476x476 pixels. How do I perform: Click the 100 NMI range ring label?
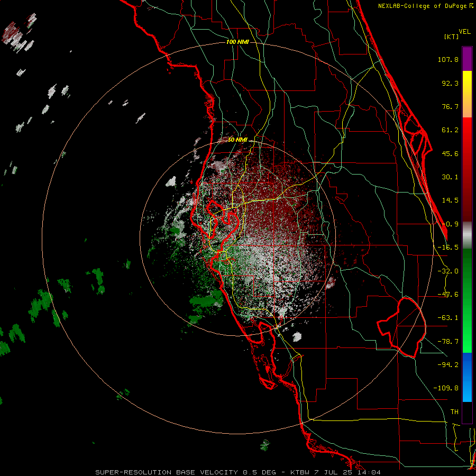click(x=237, y=42)
